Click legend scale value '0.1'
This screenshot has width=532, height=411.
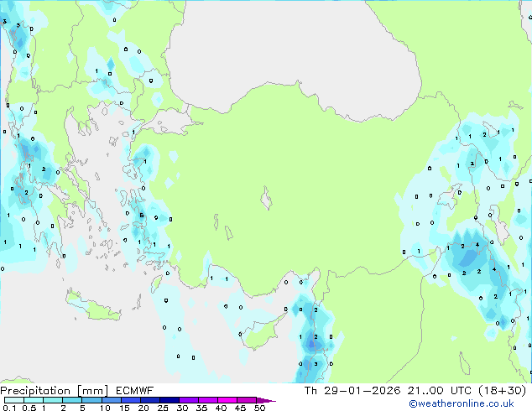(9, 408)
